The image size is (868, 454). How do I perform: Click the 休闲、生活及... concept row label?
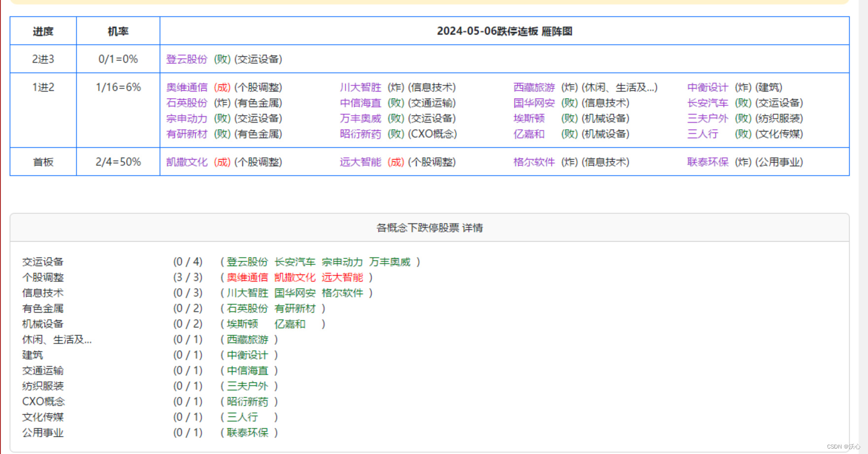(57, 340)
